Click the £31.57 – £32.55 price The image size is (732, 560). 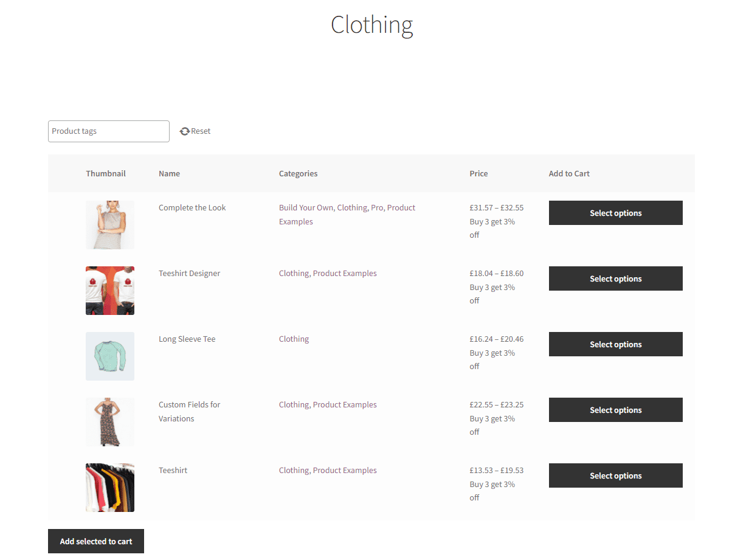(496, 208)
